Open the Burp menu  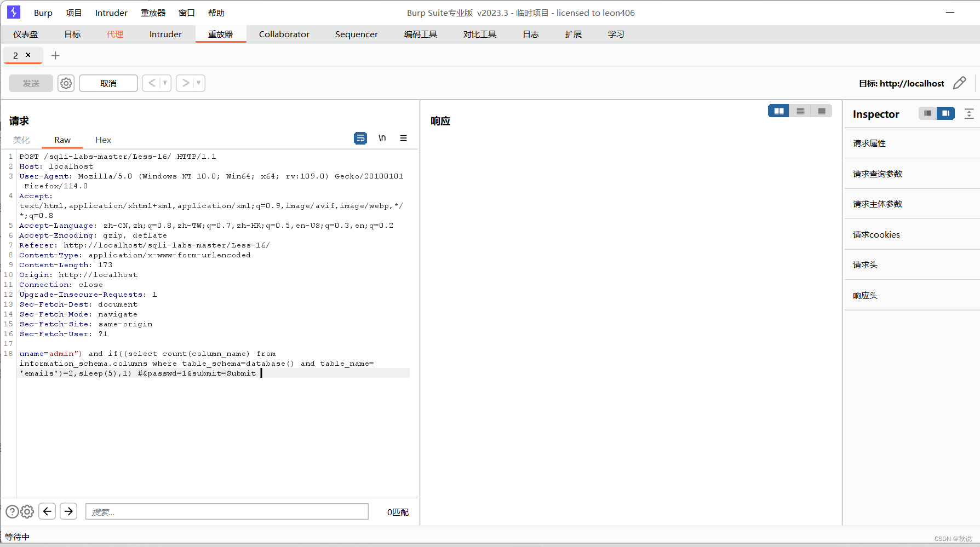[43, 13]
